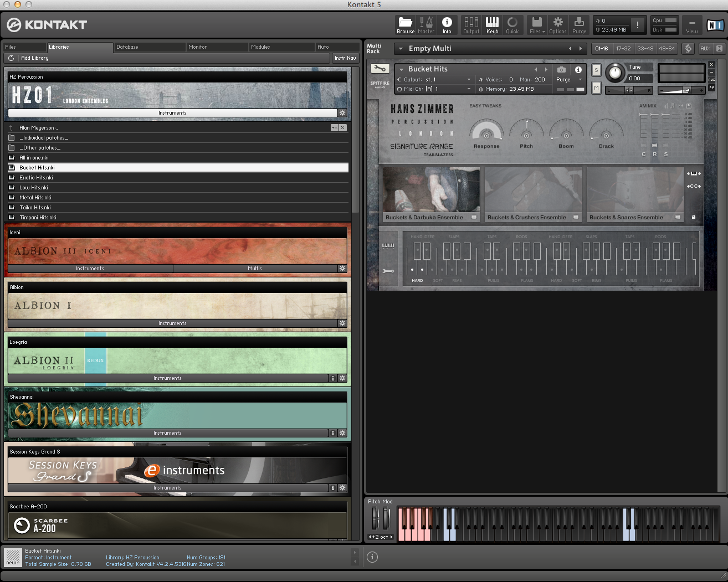Open Iceni Instruments button
The height and width of the screenshot is (582, 728).
point(90,269)
